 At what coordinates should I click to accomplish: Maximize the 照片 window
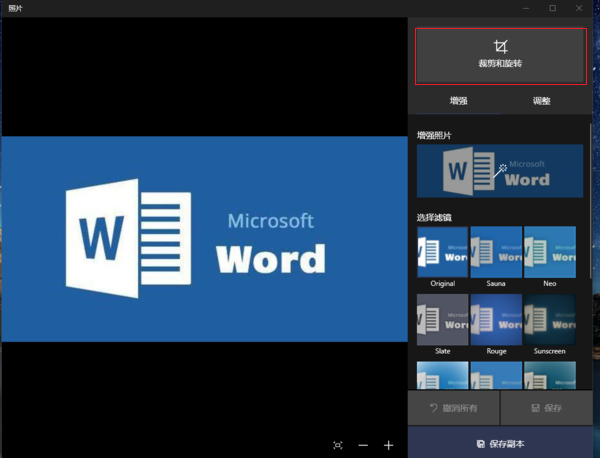tap(552, 8)
